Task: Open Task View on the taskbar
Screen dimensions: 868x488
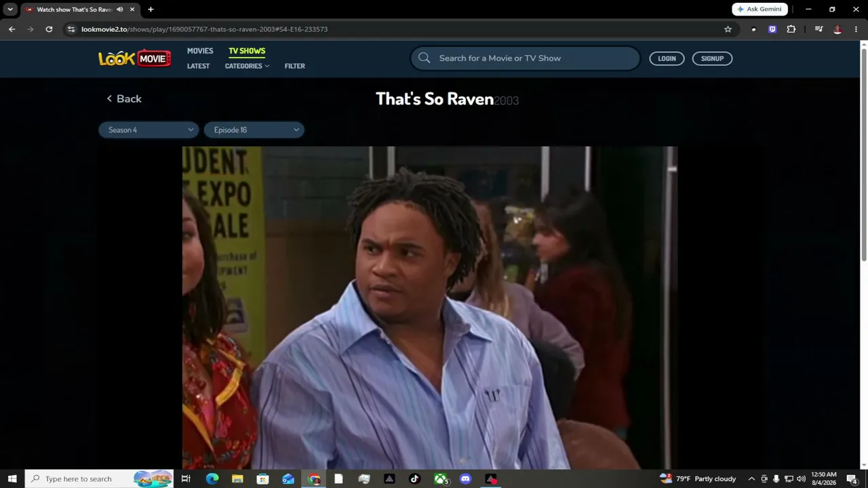Action: 186,479
